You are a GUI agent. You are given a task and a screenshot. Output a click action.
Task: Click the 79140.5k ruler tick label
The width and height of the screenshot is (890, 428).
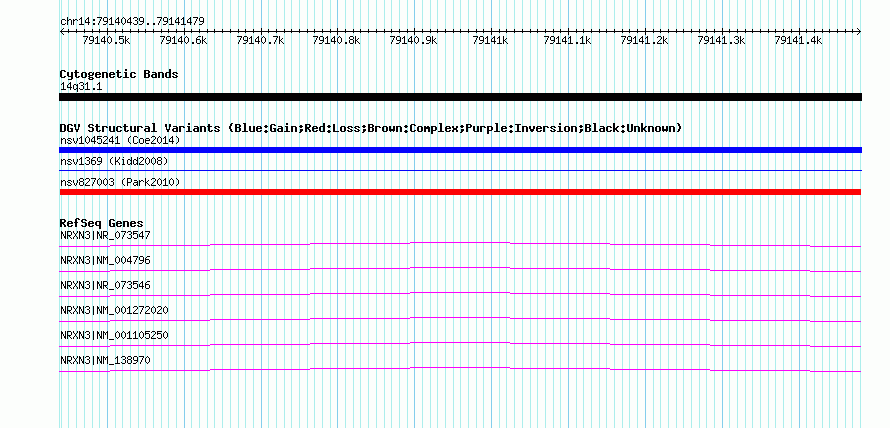point(106,40)
